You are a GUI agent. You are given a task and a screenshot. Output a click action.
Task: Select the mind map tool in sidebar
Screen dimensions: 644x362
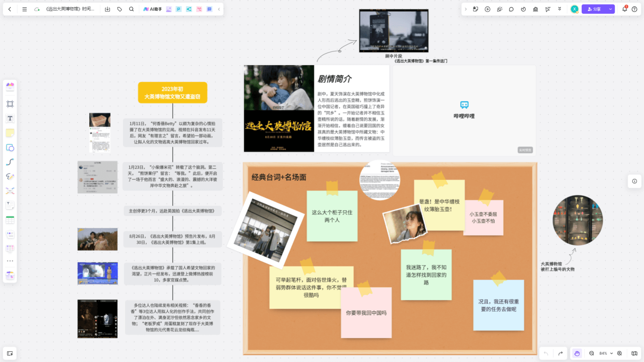click(x=10, y=191)
